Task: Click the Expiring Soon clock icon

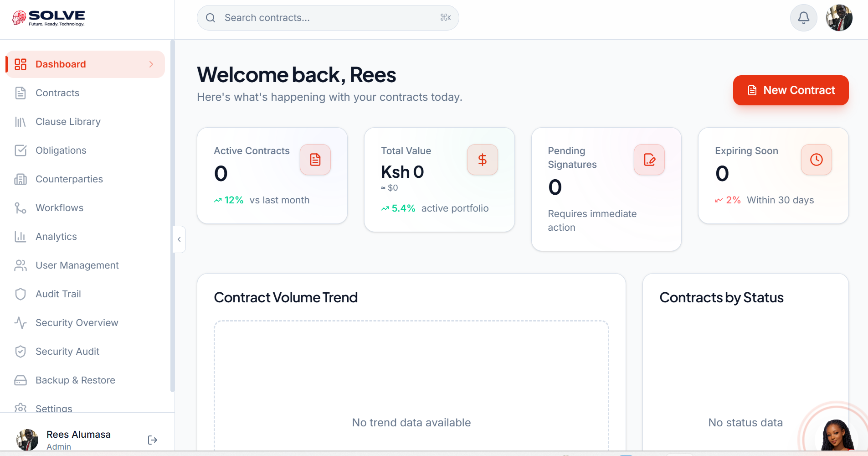Action: (816, 160)
